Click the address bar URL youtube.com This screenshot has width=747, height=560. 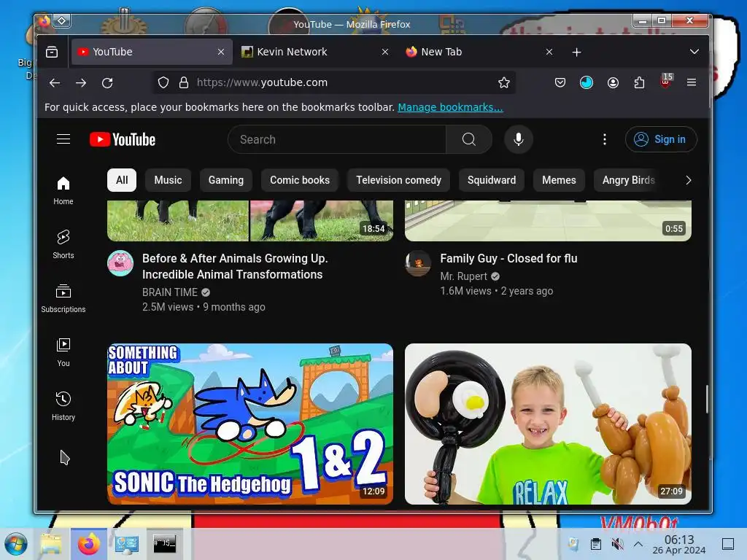point(262,83)
